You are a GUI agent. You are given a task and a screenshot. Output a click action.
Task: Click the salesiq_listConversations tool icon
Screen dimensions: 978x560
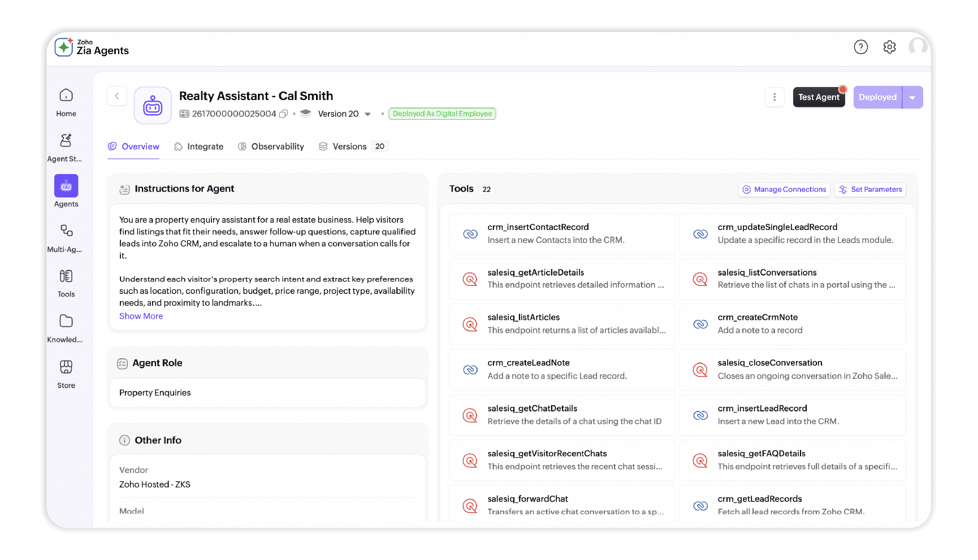click(700, 279)
